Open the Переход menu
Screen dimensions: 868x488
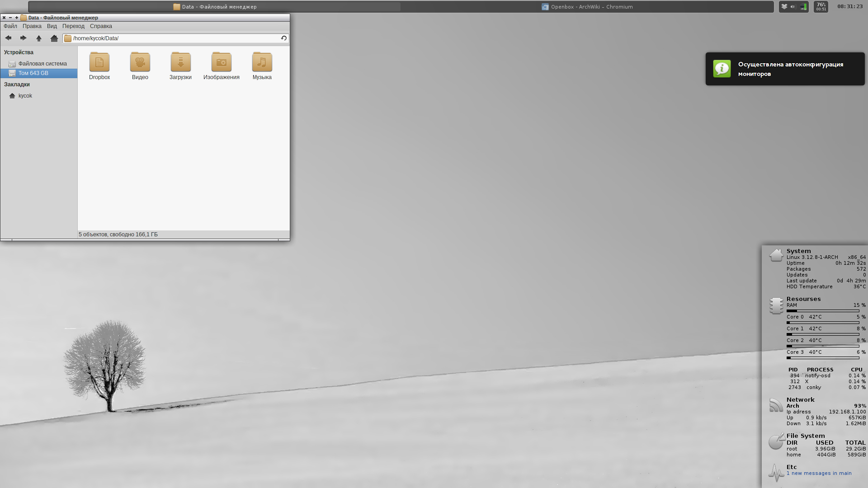tap(73, 26)
